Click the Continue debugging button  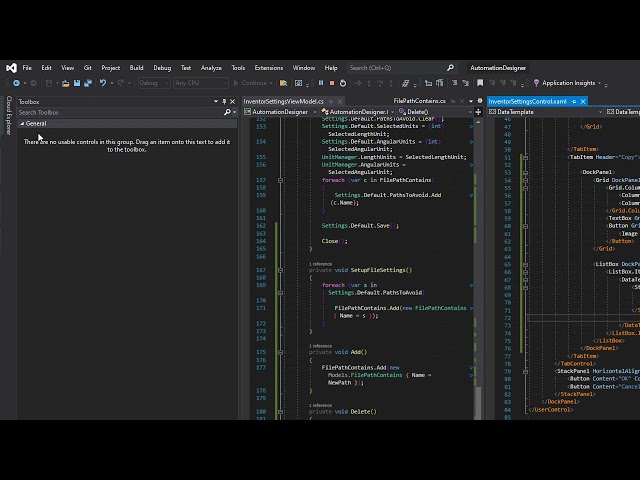[x=250, y=83]
